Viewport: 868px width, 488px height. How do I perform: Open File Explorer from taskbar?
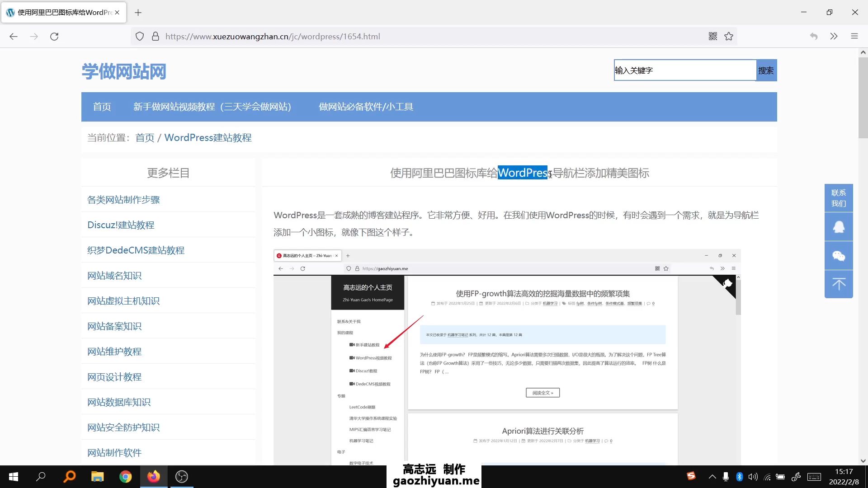97,477
